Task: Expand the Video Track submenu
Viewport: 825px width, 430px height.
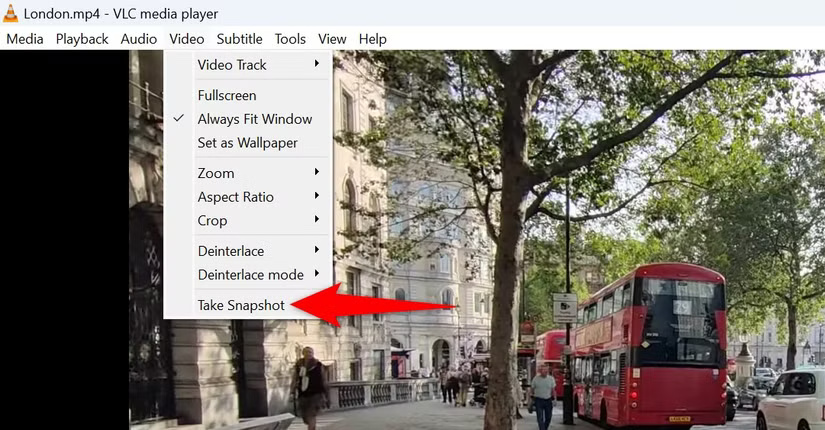Action: click(x=248, y=65)
